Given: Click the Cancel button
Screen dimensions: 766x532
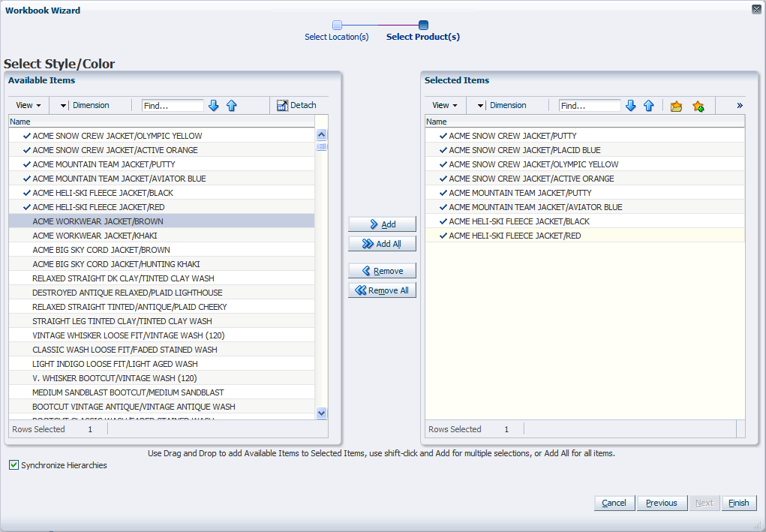Looking at the screenshot, I should (x=614, y=503).
